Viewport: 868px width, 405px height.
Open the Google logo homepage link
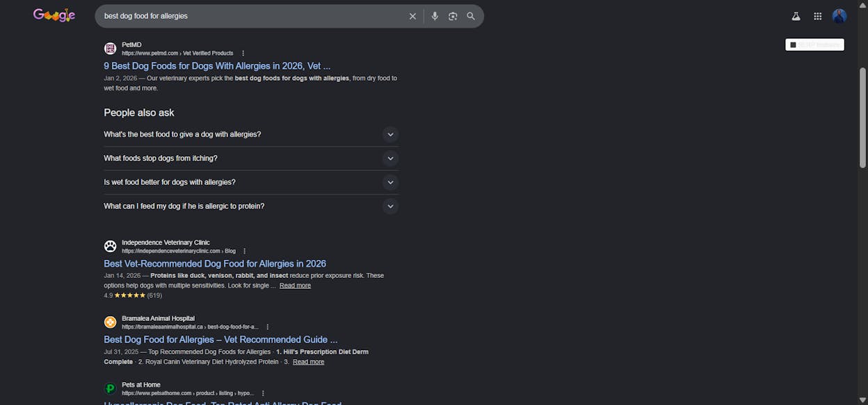point(54,15)
